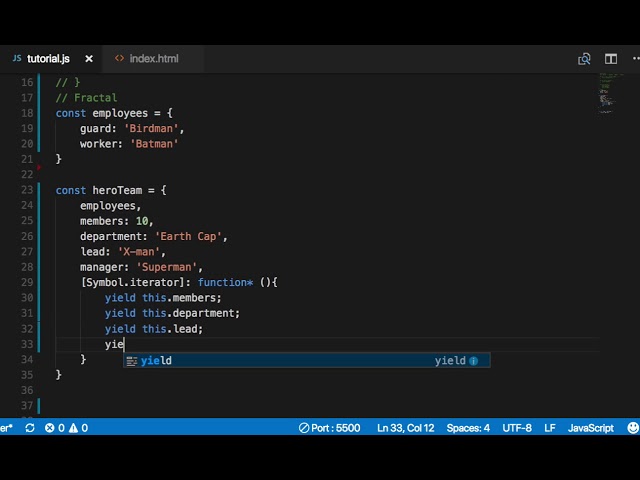
Task: Click '// Fractal' comment on line 17
Action: (86, 98)
